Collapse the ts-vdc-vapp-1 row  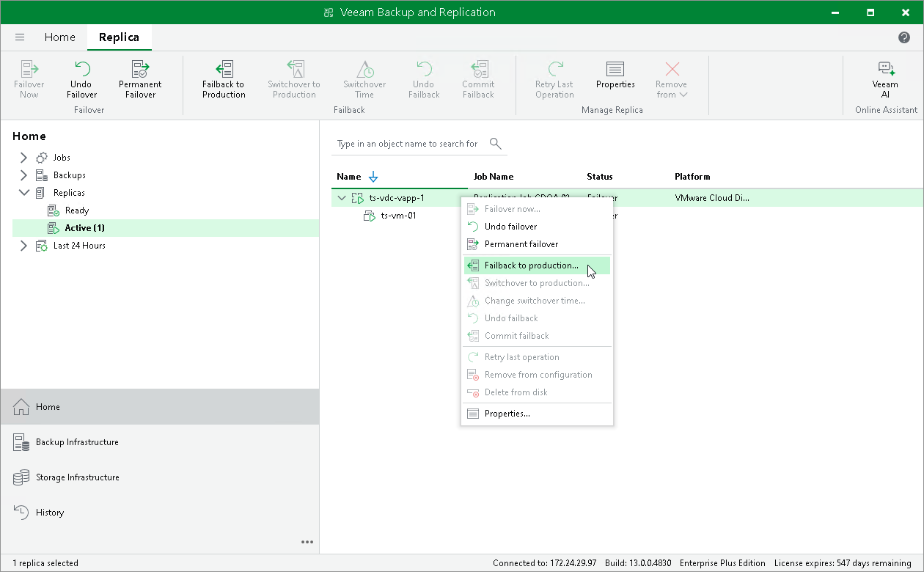coord(342,198)
